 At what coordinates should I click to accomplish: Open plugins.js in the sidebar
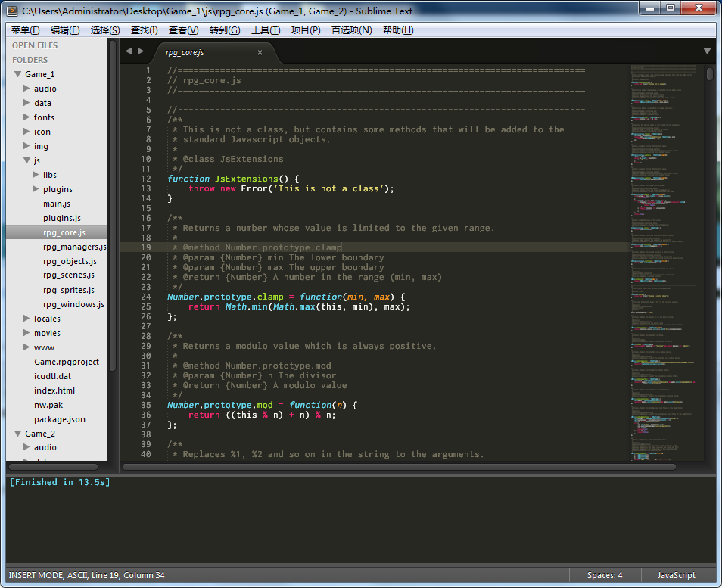coord(62,218)
